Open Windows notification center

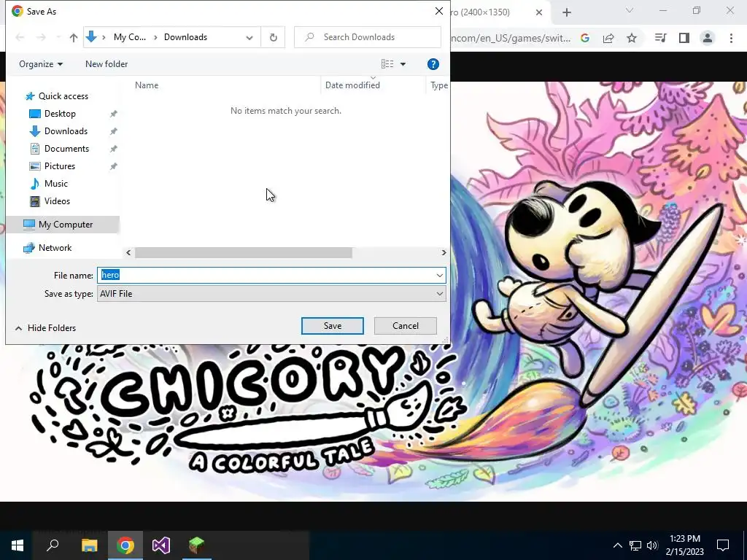coord(723,545)
